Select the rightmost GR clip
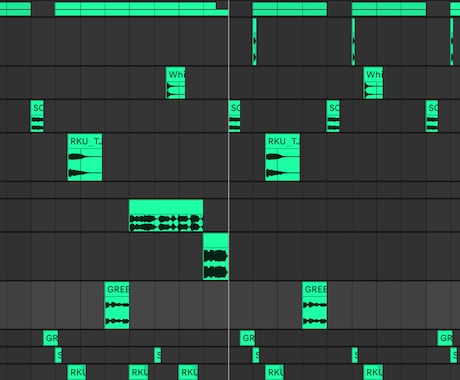Viewport: 460px width, 380px height. pyautogui.click(x=445, y=338)
